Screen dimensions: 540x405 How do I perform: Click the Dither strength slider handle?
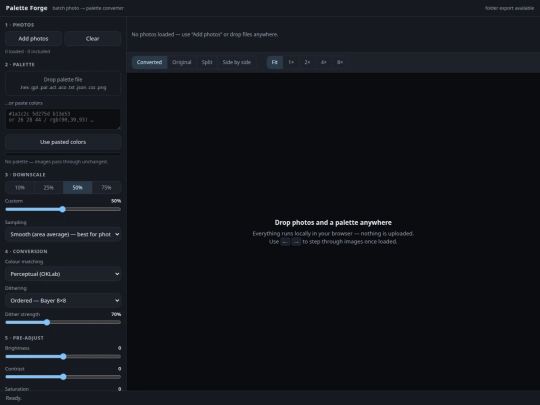[x=47, y=322]
